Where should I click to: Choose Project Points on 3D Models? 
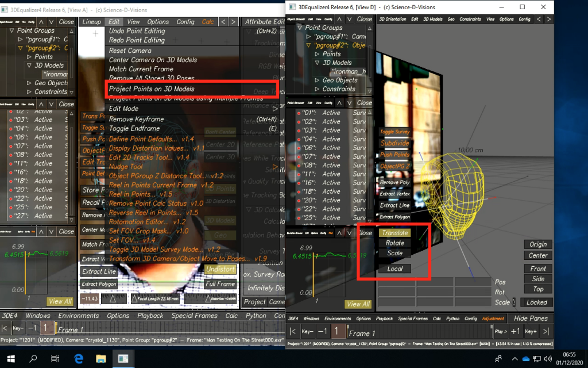[x=152, y=89]
